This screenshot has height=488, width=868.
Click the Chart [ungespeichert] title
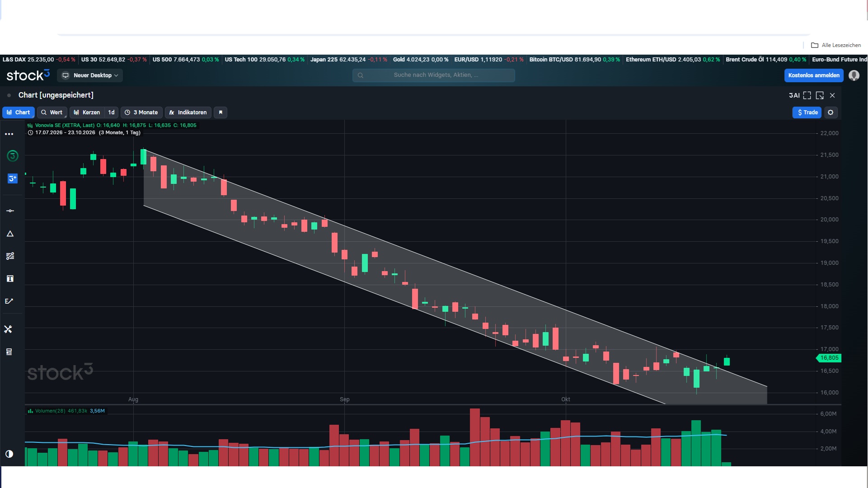click(56, 95)
